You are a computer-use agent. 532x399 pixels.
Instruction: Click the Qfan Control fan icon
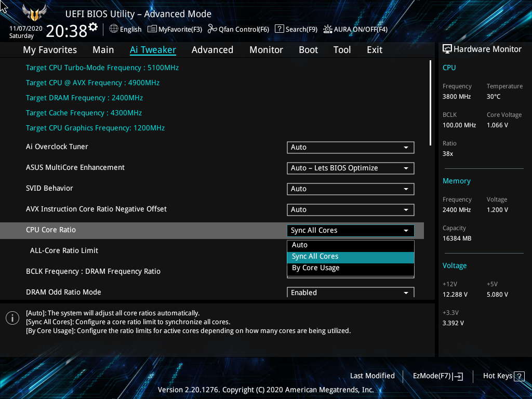pyautogui.click(x=212, y=29)
